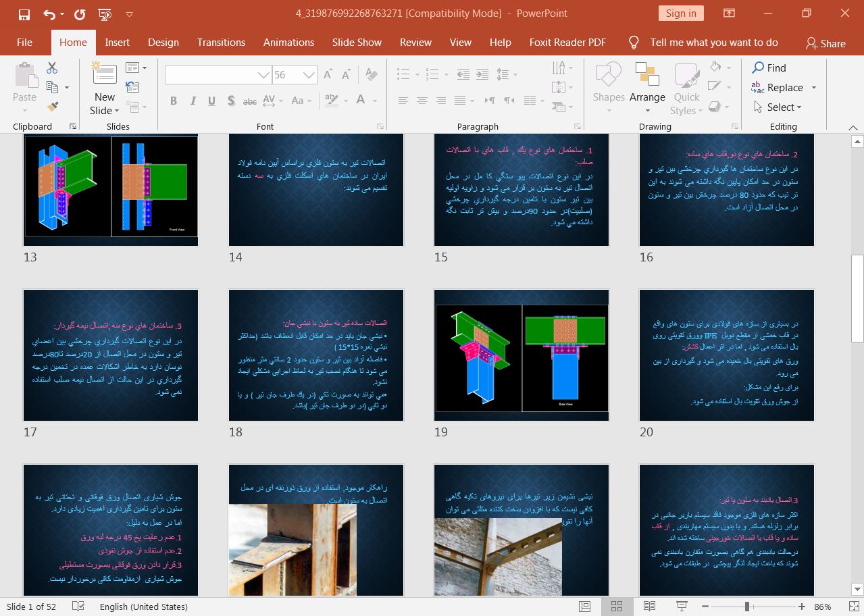Click the Normal view icon in status bar

click(x=584, y=607)
